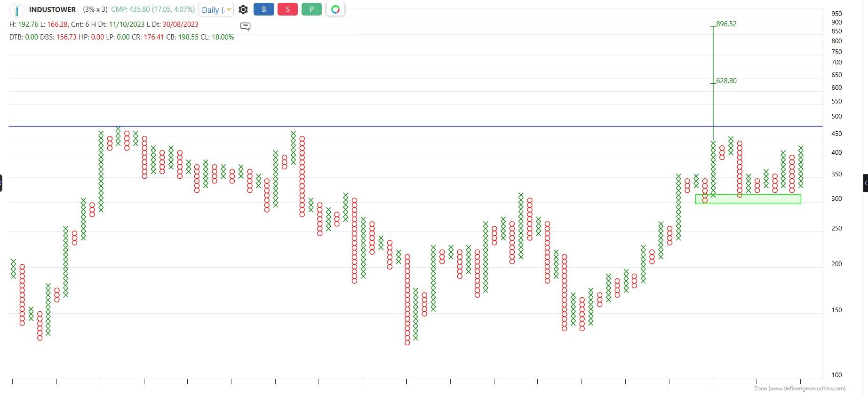Expand the left side panel handle
The width and height of the screenshot is (868, 396).
1,183
